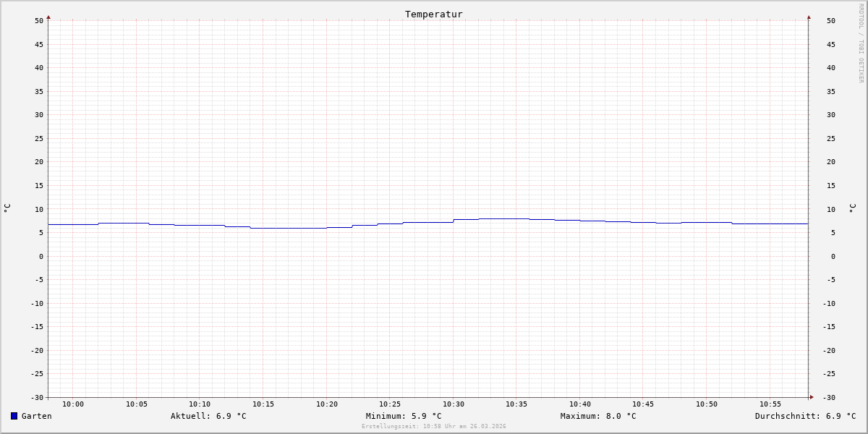Click the 10:35 time axis label

coord(516,404)
